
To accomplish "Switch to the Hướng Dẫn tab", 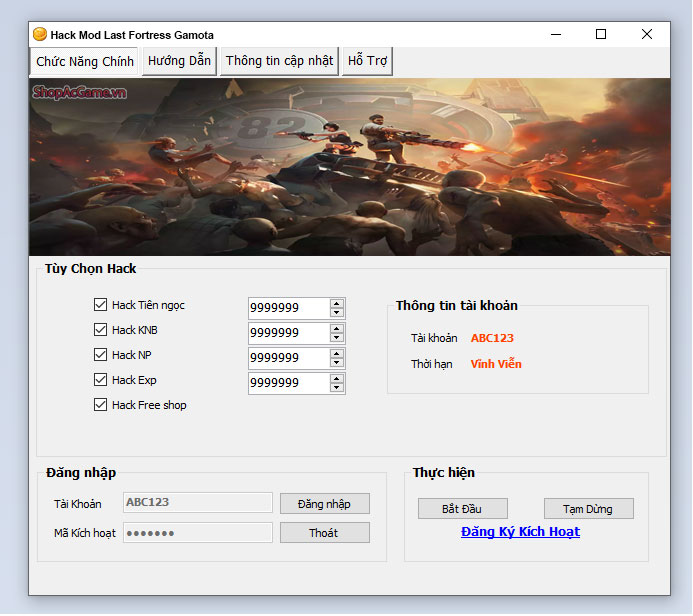I will (179, 61).
